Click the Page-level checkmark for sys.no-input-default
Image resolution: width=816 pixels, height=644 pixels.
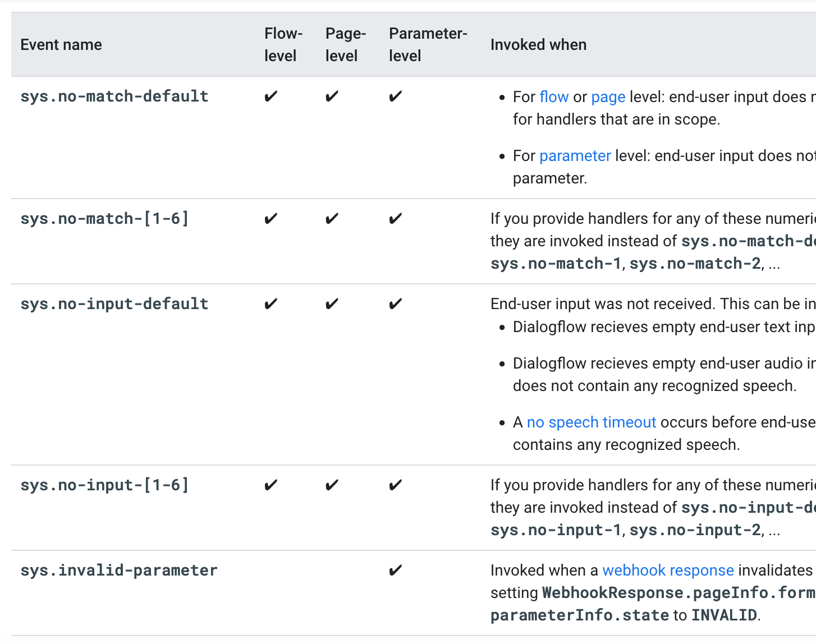pyautogui.click(x=332, y=304)
